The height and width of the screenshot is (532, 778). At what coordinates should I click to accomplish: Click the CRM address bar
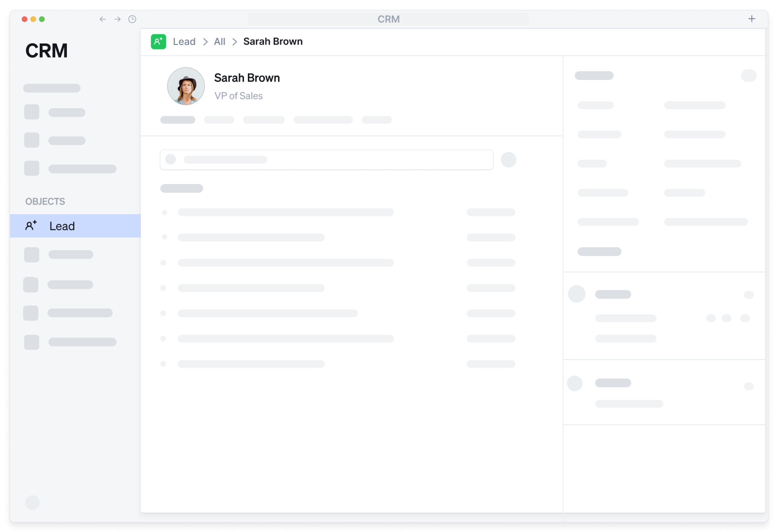(388, 19)
